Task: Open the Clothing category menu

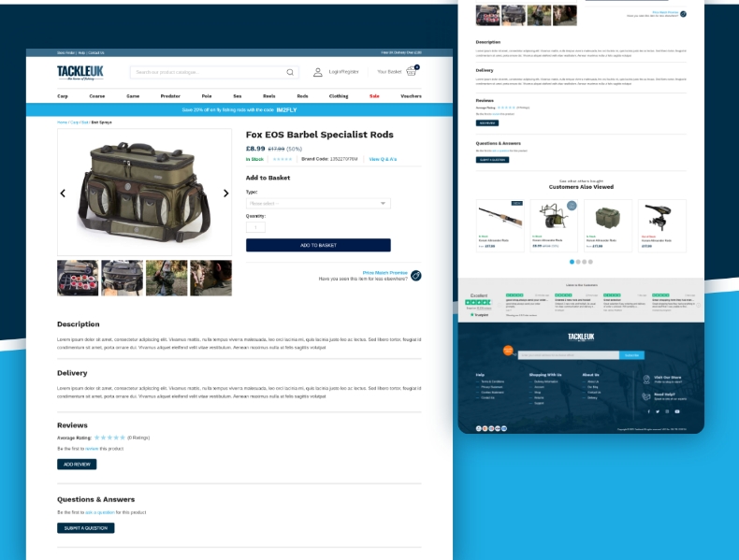Action: tap(339, 96)
